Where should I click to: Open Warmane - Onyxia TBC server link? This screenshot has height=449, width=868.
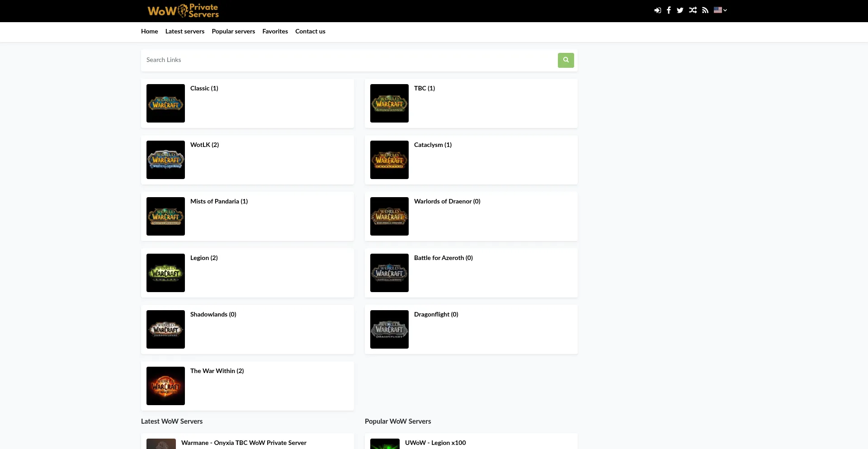point(244,443)
